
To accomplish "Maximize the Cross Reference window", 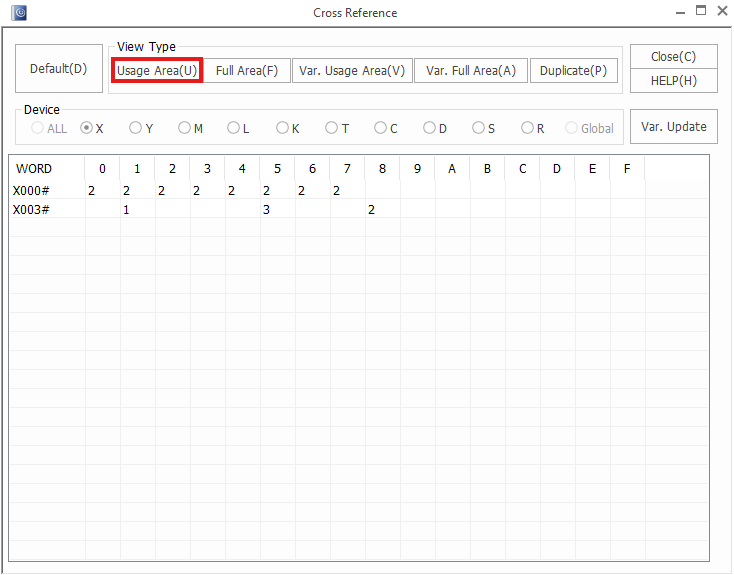I will click(700, 12).
